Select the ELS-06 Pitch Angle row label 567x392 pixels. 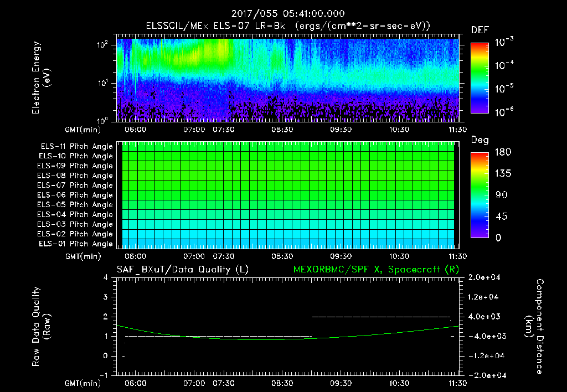75,195
